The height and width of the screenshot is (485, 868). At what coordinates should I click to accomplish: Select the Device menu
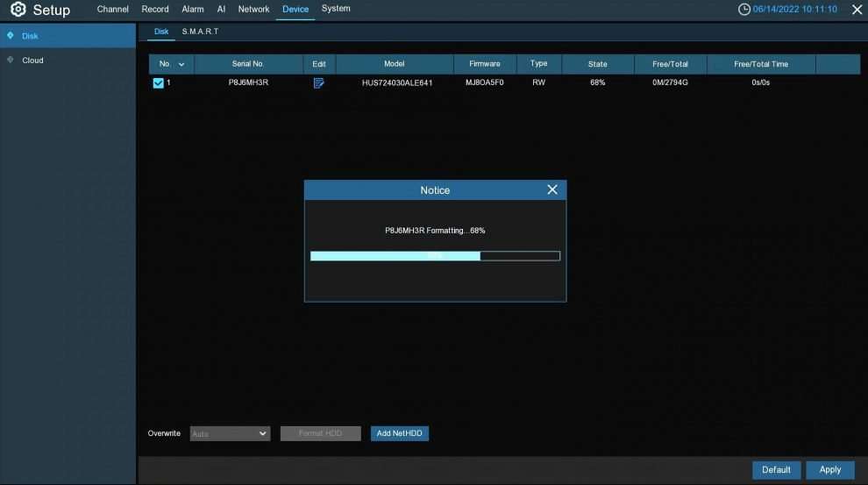[x=295, y=10]
